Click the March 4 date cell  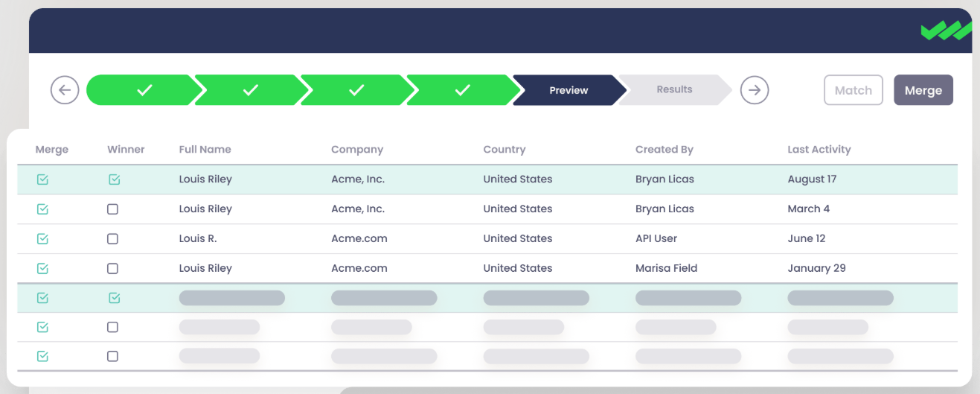(x=809, y=209)
